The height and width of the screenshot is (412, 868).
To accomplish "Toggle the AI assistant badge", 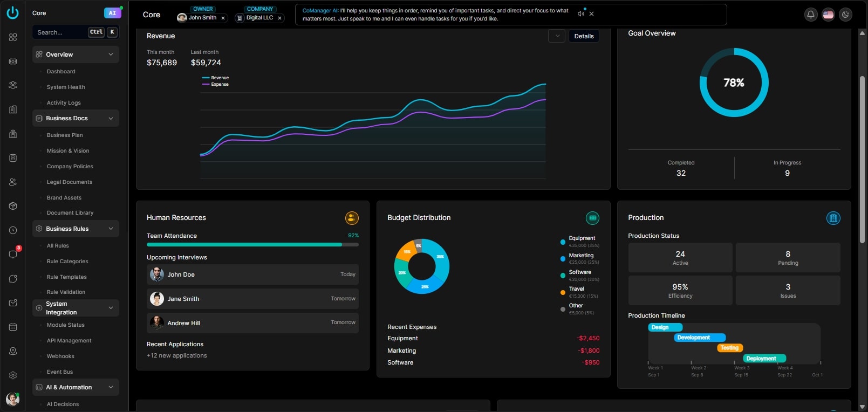I will (x=112, y=13).
